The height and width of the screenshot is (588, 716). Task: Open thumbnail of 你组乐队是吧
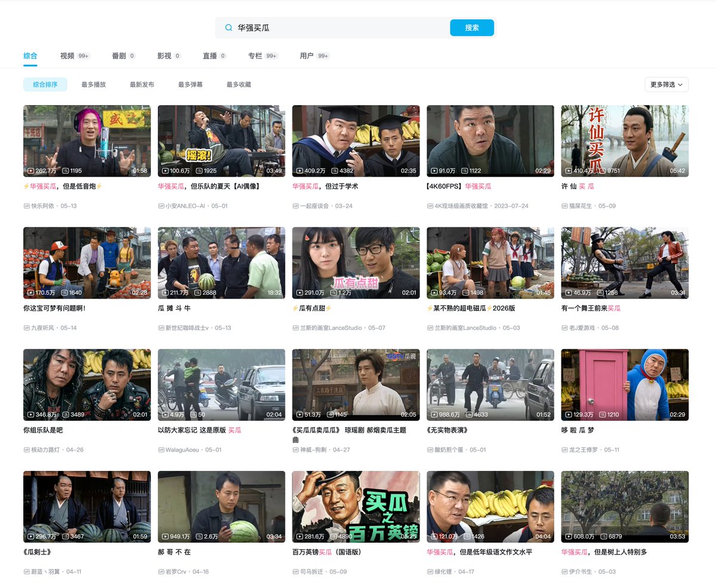(x=87, y=385)
